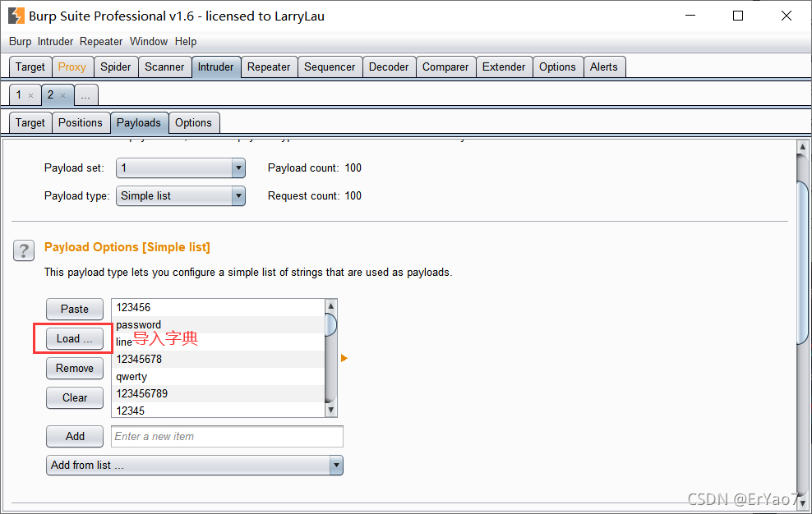The image size is (812, 514).
Task: Click payload list scrollbar down arrow
Action: pyautogui.click(x=331, y=410)
